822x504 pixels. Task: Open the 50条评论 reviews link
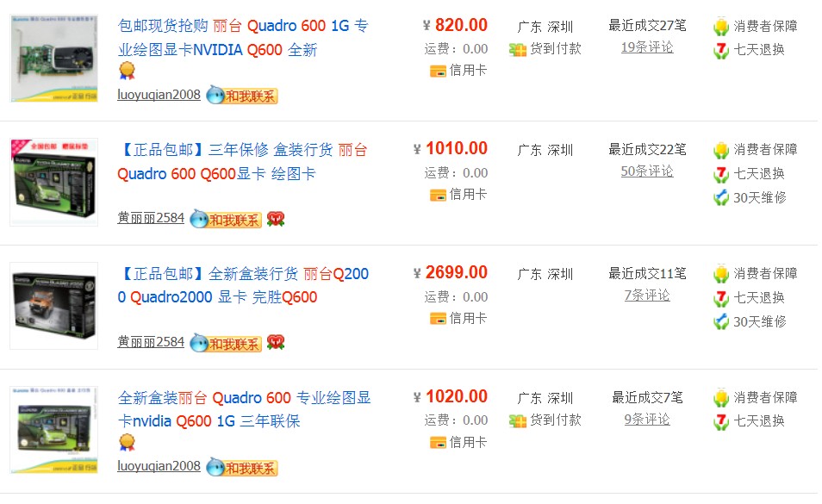tap(647, 171)
